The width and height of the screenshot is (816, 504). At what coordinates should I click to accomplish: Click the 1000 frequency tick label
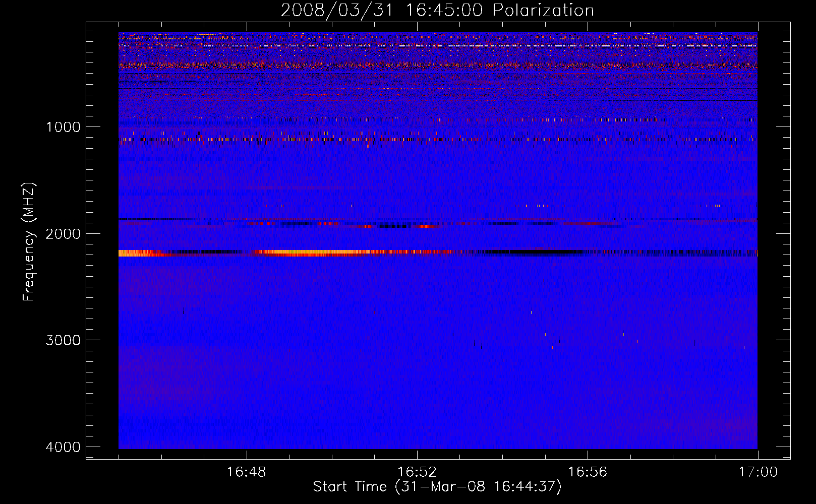point(64,127)
